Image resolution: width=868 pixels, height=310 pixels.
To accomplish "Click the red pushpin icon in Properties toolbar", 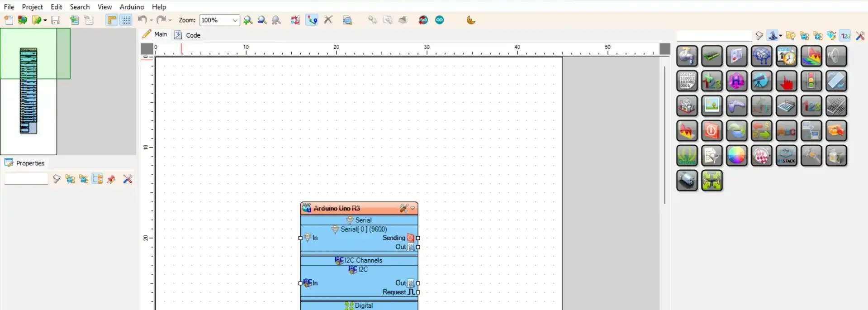I will (111, 179).
